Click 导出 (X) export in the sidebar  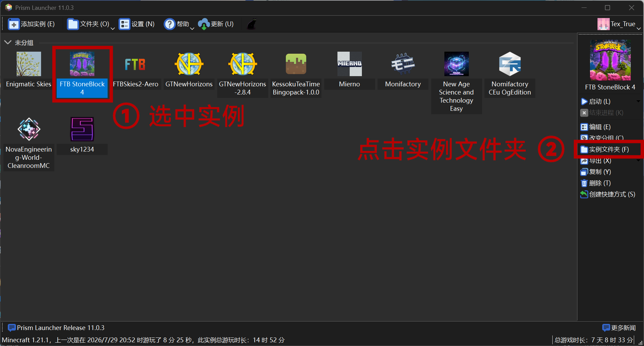(x=596, y=161)
